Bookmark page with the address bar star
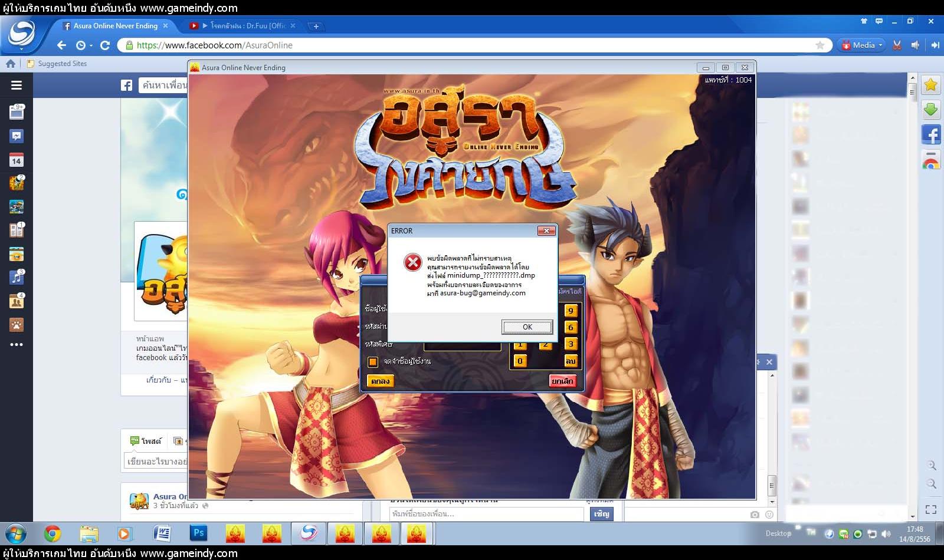Image resolution: width=944 pixels, height=560 pixels. [820, 45]
